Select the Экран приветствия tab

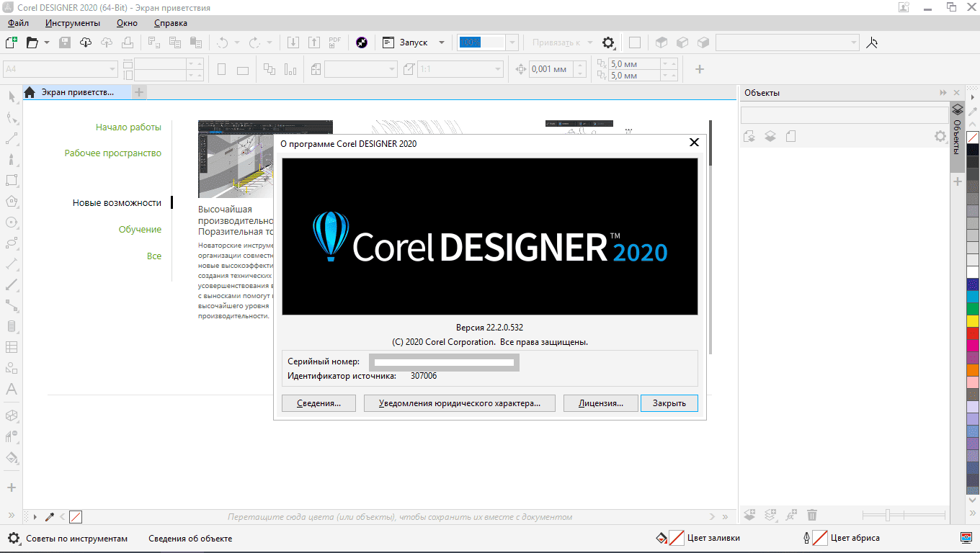point(77,92)
